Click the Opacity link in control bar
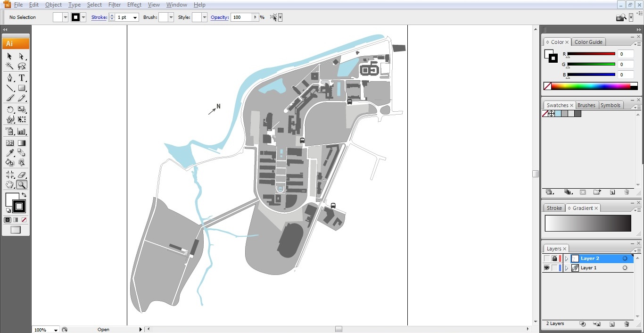This screenshot has height=333, width=644. (219, 17)
